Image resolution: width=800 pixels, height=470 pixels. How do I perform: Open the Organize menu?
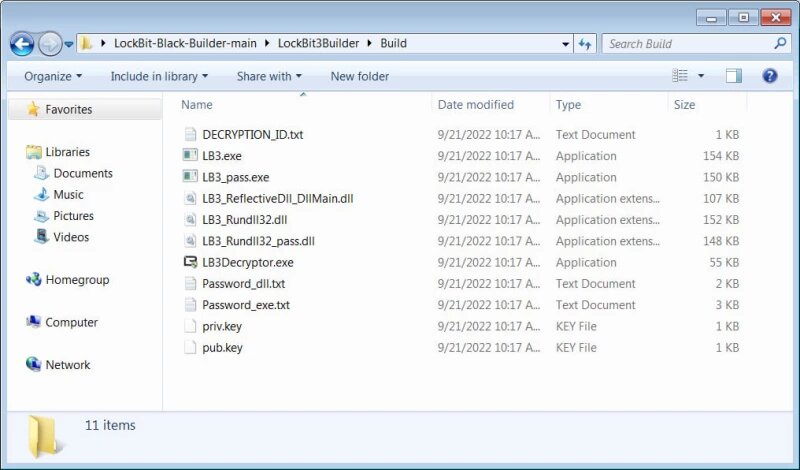click(53, 76)
